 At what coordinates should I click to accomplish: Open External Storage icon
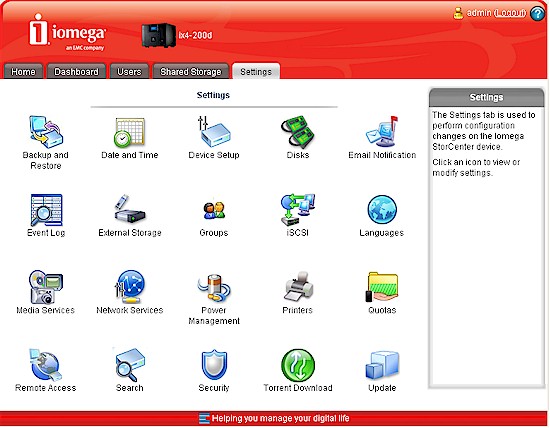click(129, 209)
